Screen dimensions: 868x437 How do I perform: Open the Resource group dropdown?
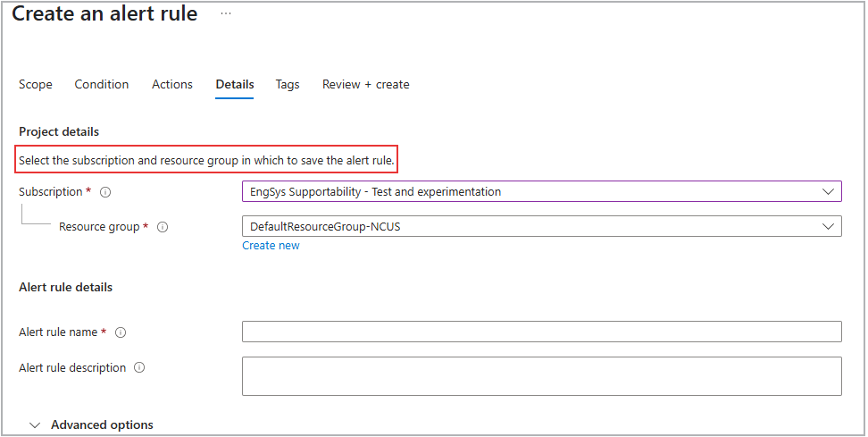(x=541, y=227)
